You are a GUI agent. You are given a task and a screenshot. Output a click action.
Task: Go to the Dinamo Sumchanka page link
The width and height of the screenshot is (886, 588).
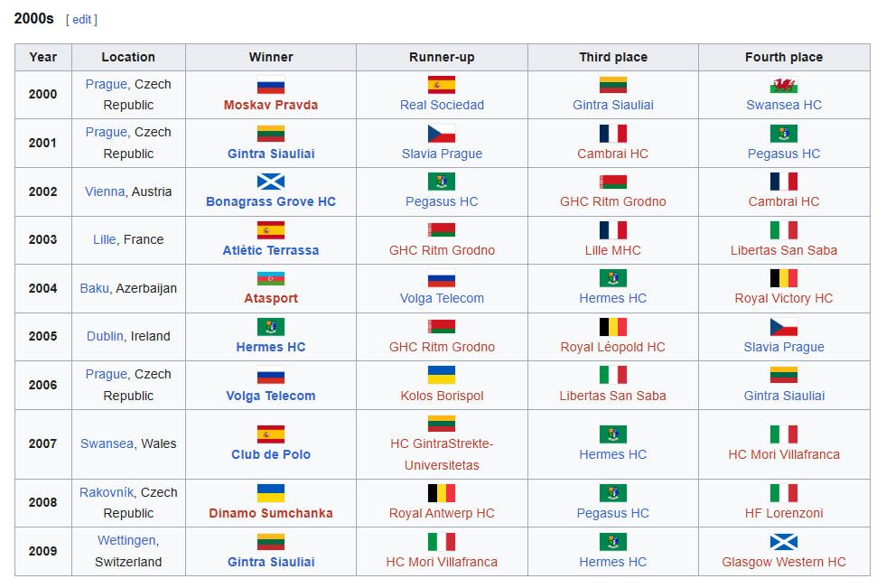tap(271, 513)
